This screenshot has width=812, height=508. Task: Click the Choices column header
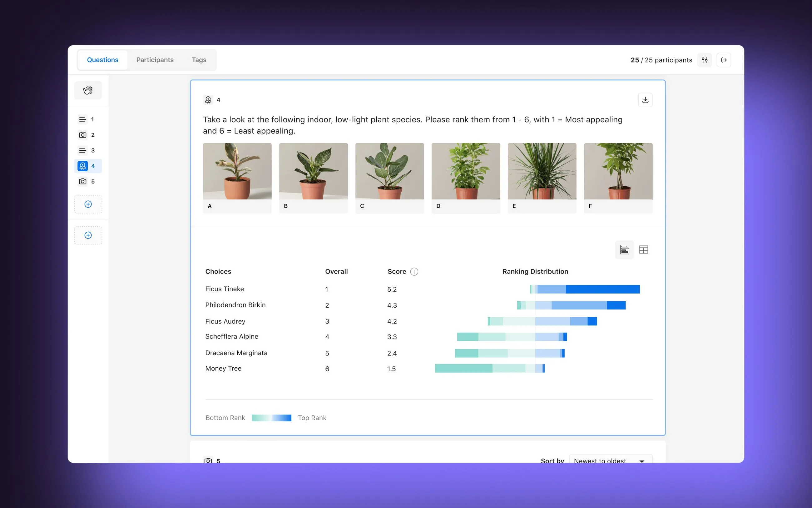[x=218, y=271]
